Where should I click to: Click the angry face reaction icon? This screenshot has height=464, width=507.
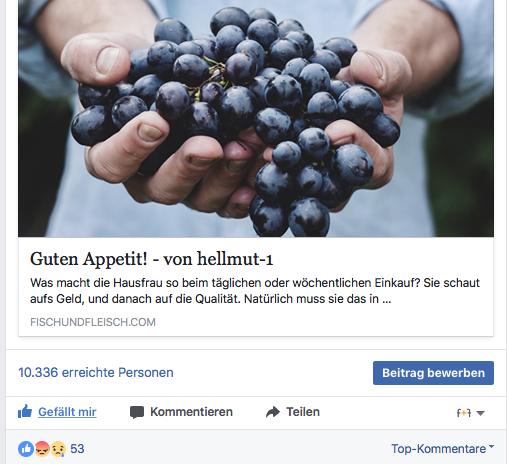42,449
